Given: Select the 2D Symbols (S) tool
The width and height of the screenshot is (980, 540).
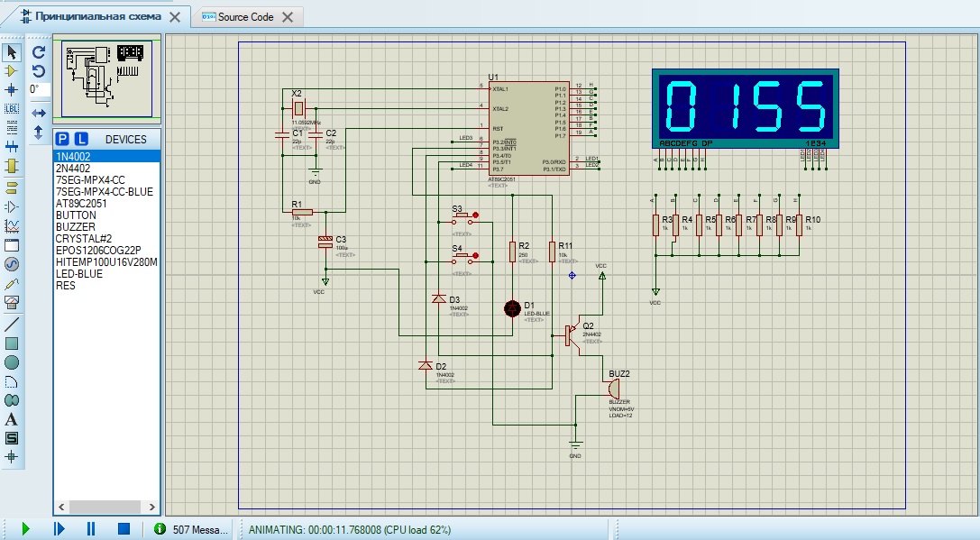Looking at the screenshot, I should 11,437.
